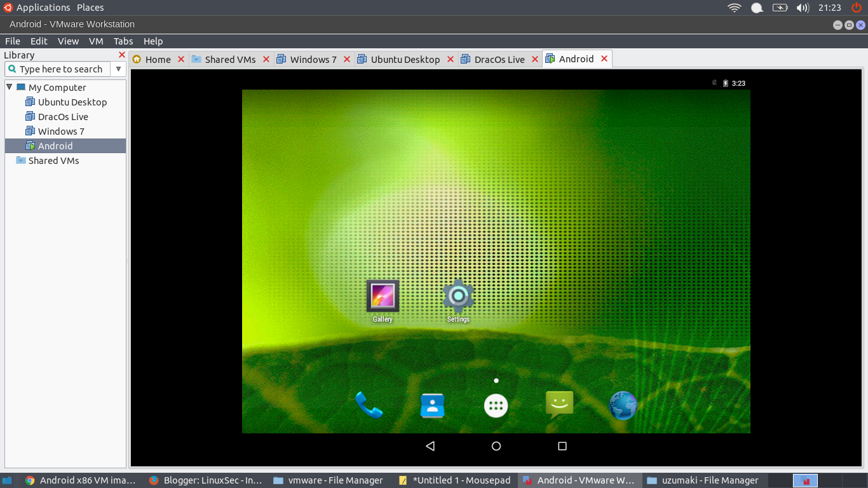The height and width of the screenshot is (488, 868).
Task: Click the notification bubble indicator in panel
Action: (x=757, y=8)
